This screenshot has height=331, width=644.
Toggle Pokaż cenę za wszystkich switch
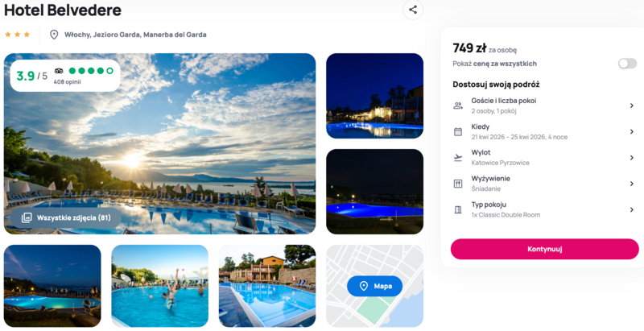click(x=627, y=64)
